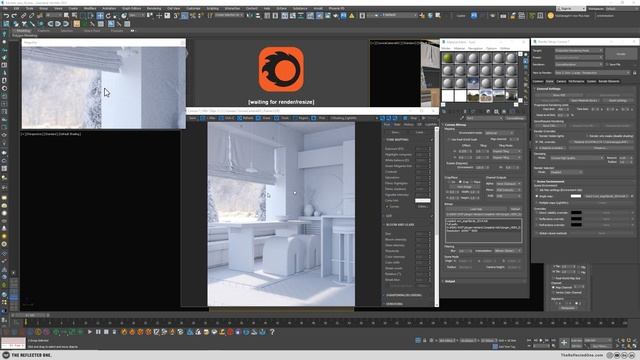Screen dimensions: 640x360
Task: Toggle the Percent Snap icon
Action: [193, 16]
